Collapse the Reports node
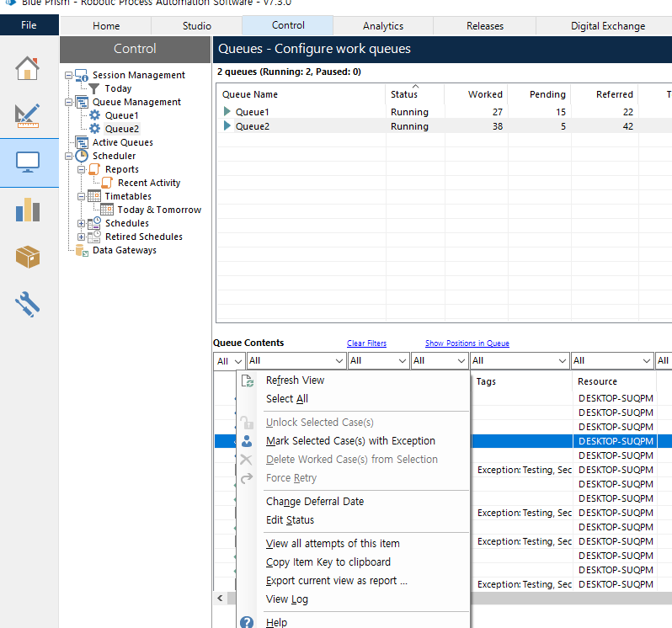 pos(82,170)
